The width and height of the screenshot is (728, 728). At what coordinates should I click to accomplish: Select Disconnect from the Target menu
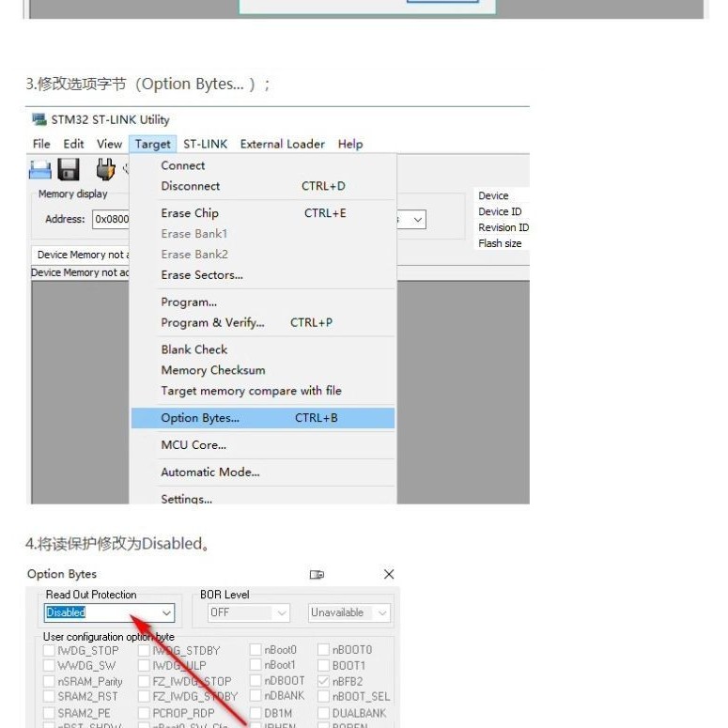click(263, 186)
